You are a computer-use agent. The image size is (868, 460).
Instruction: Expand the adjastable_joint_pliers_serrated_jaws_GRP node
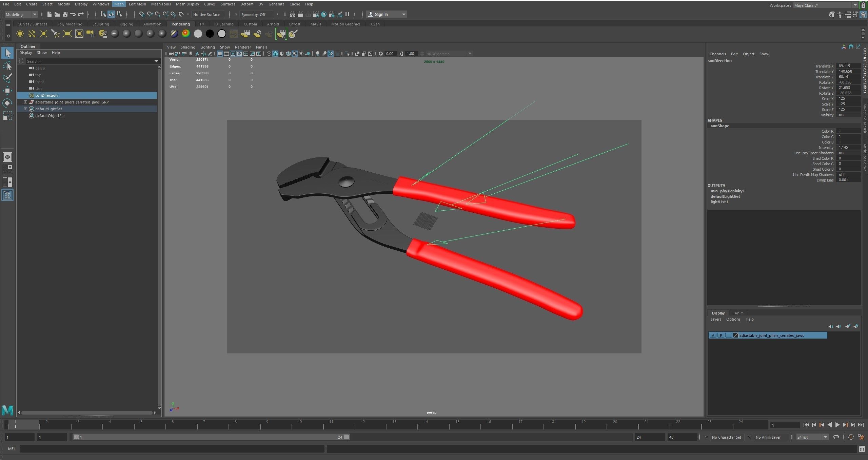[25, 102]
